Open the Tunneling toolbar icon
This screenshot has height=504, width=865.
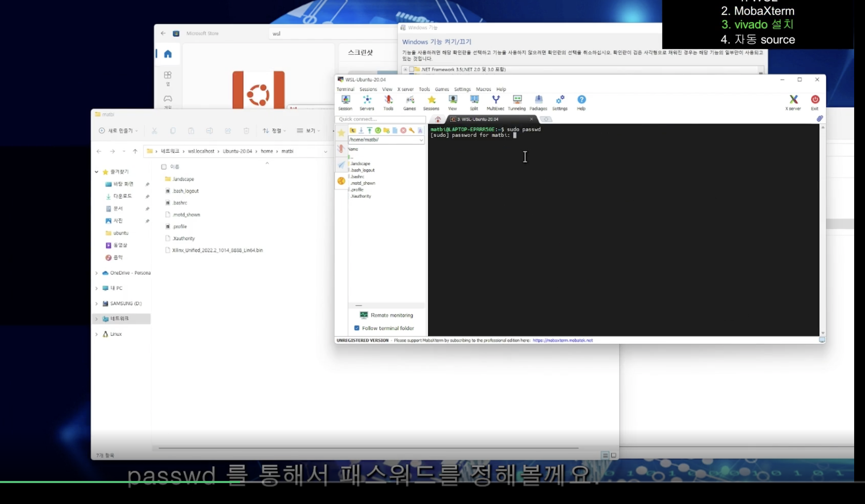517,103
